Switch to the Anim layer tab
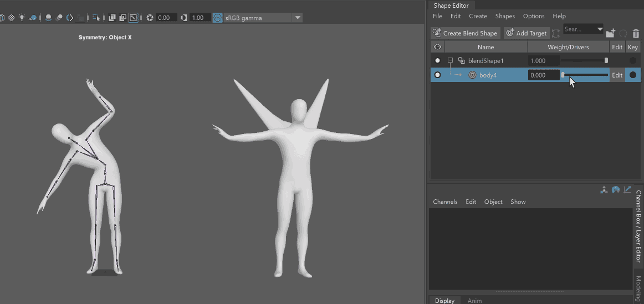 474,301
